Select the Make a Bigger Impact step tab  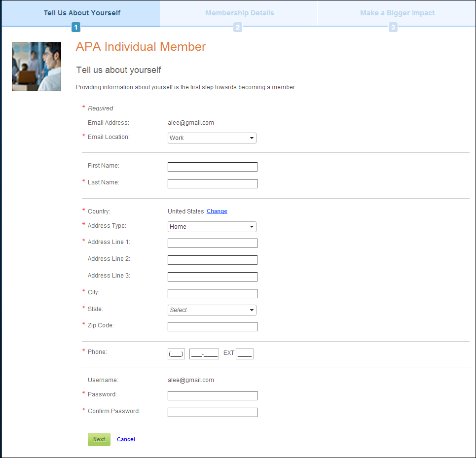point(397,13)
